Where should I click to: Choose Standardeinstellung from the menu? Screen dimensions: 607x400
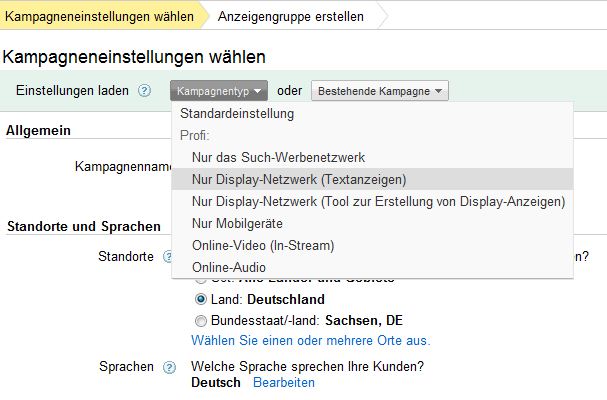[236, 114]
